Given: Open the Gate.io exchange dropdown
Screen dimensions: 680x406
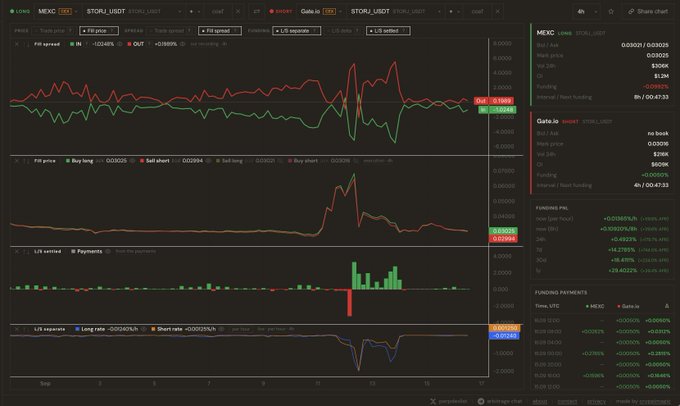Looking at the screenshot, I should pos(320,11).
